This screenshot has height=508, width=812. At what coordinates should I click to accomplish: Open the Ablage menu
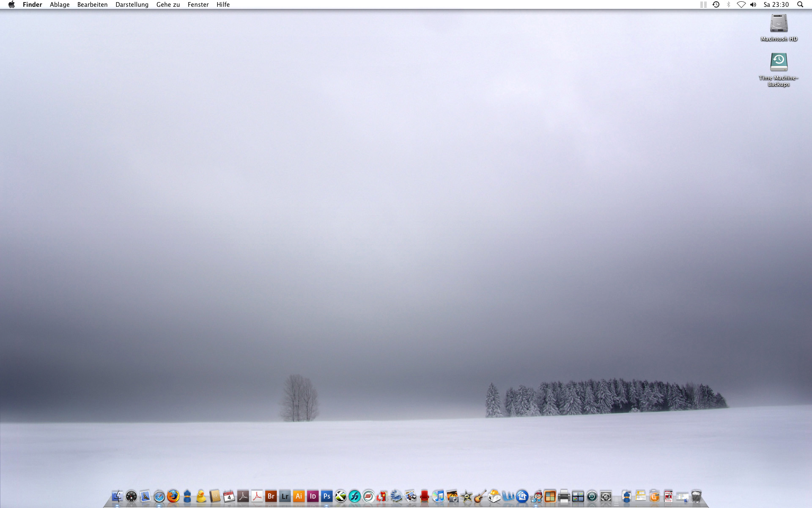tap(60, 5)
